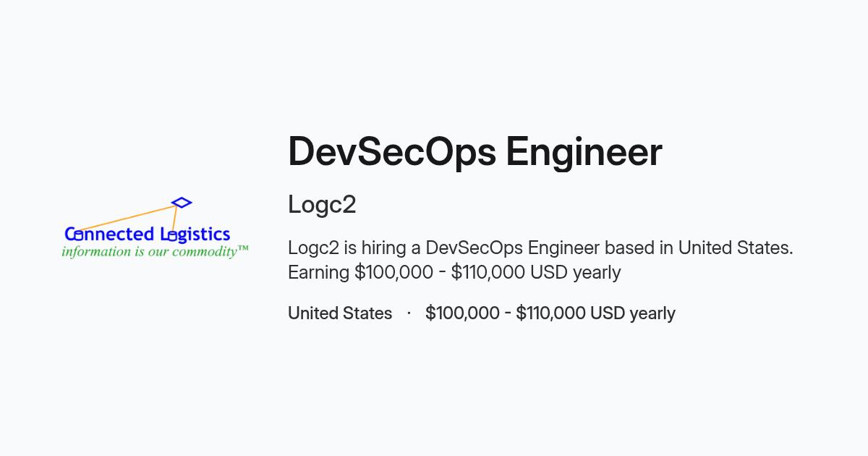Click the word 'Engineer' in the heading
The image size is (868, 456).
(584, 152)
